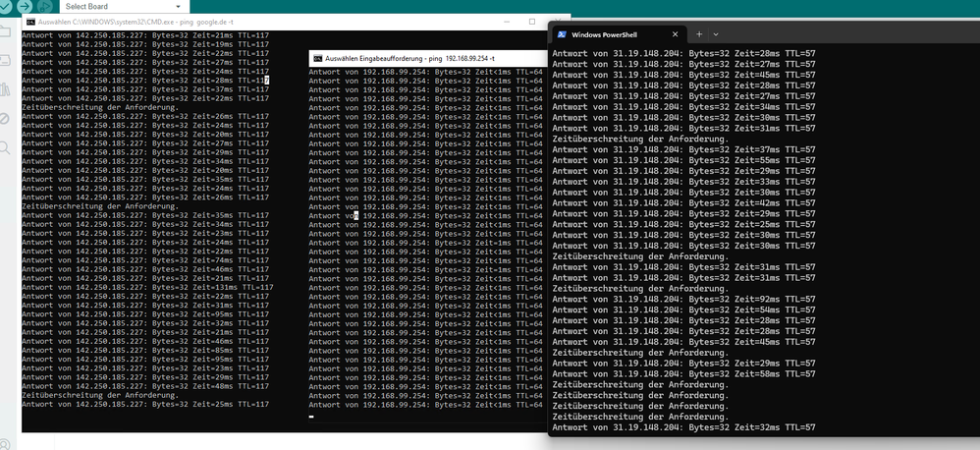This screenshot has height=450, width=980.
Task: Click the Zeit=42ms line in PowerShell
Action: [683, 202]
